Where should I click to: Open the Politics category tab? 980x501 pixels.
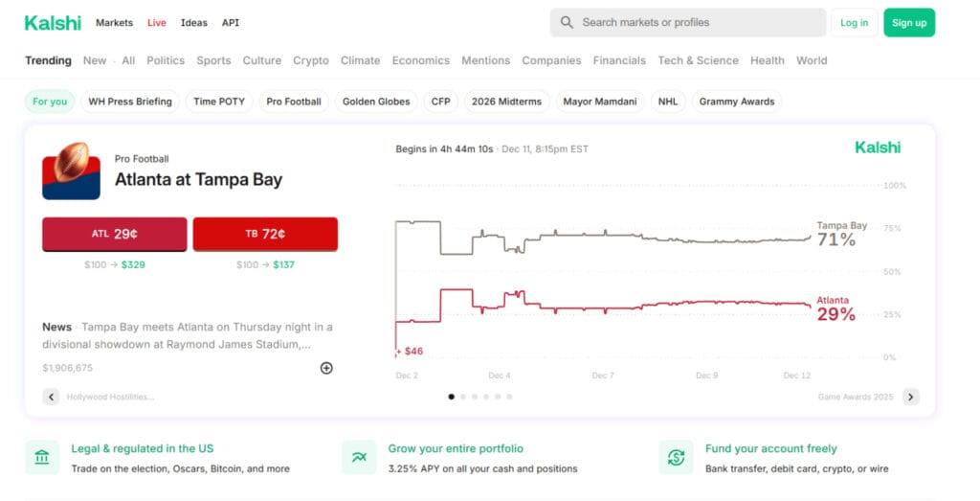166,60
